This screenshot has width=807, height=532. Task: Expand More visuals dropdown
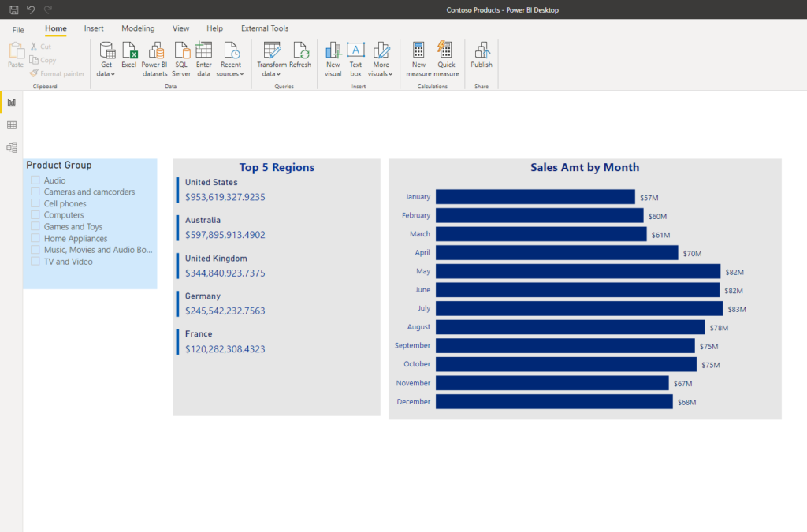pos(381,59)
